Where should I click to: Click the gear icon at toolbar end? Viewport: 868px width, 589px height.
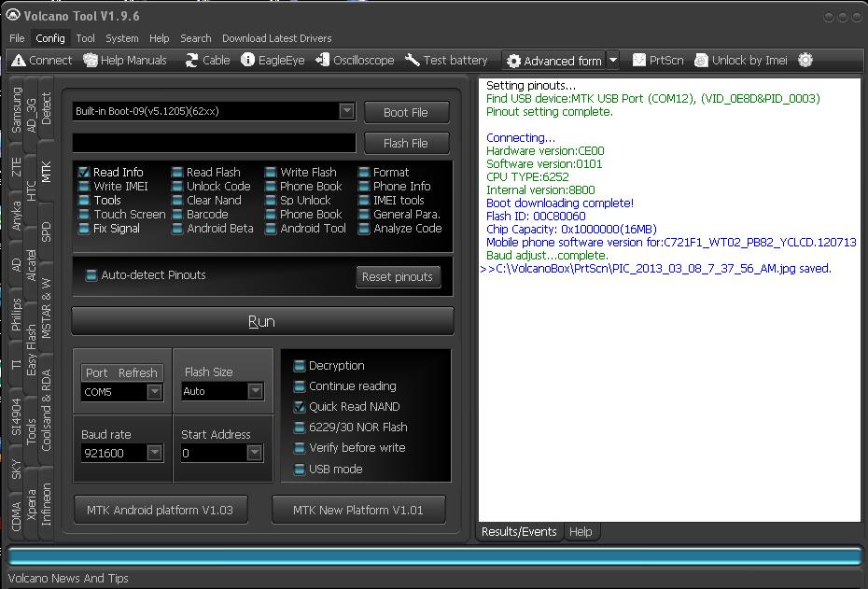tap(805, 61)
